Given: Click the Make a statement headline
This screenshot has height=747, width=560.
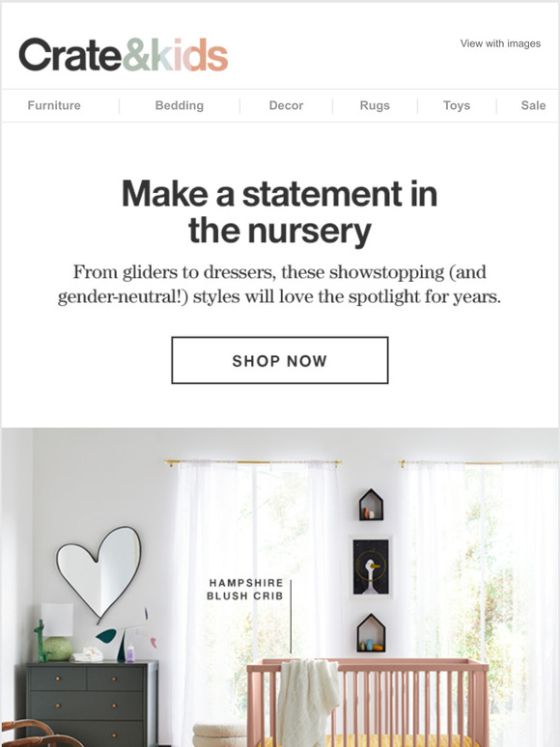Looking at the screenshot, I should (x=280, y=212).
